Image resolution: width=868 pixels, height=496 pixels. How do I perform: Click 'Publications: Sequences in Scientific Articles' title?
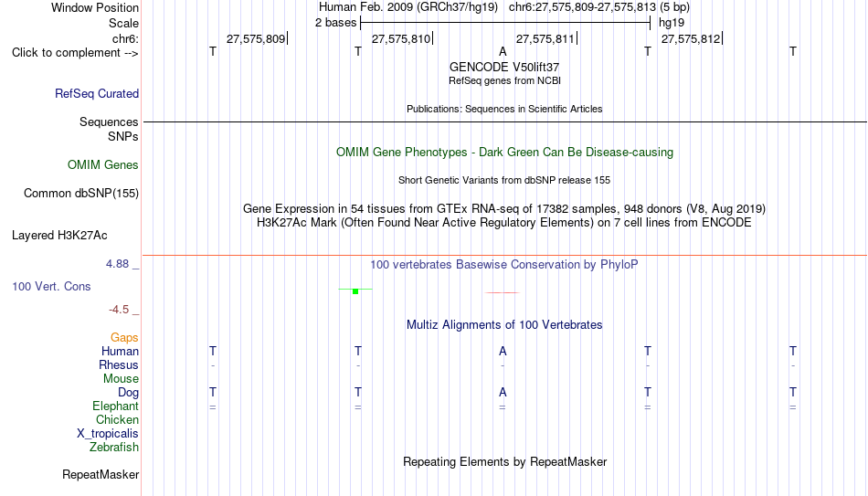tap(504, 109)
